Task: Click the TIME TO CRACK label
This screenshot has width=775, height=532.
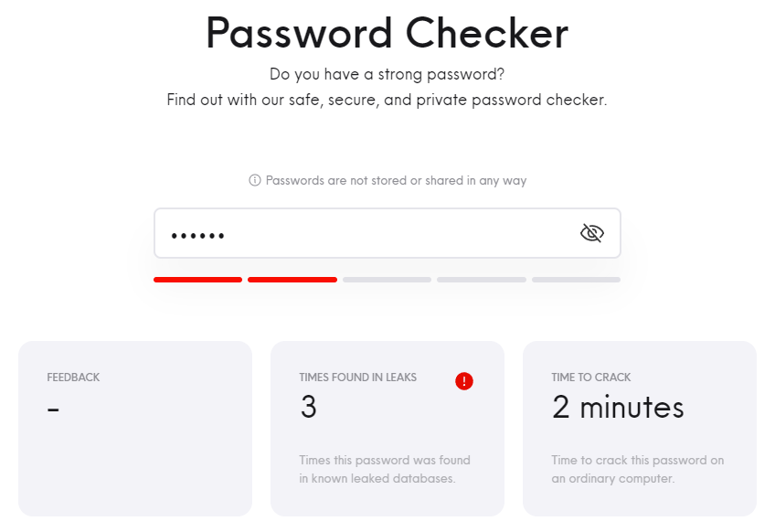Action: click(x=591, y=378)
